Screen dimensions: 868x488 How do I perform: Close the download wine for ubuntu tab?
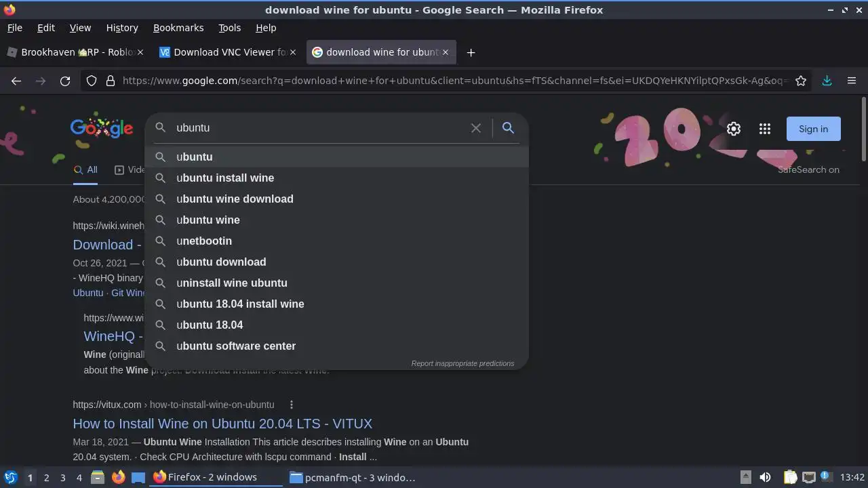point(446,52)
